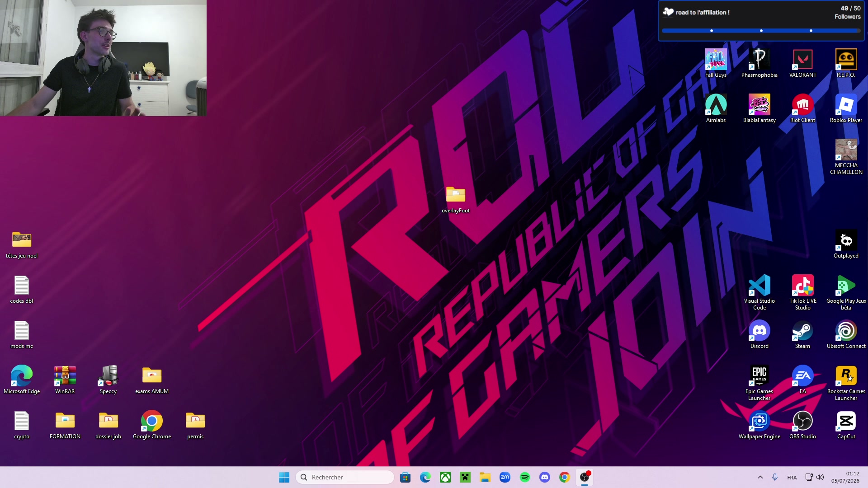Open the Windows Start menu
The image size is (868, 488).
[x=284, y=477]
